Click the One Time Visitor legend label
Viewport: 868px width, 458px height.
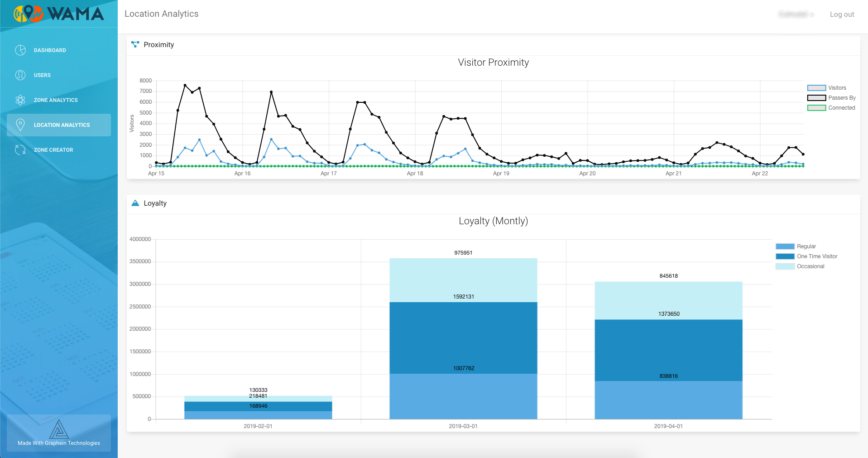pos(817,256)
